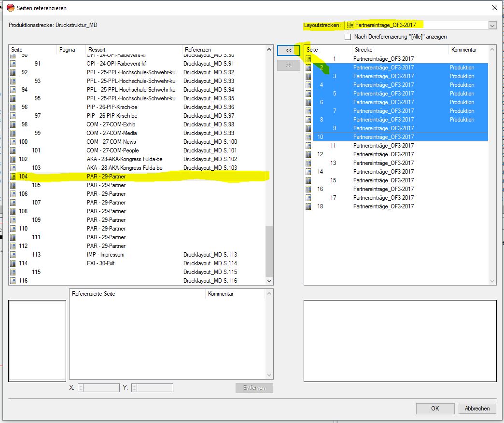Click the app icon in title bar
504x423 pixels.
[10, 8]
